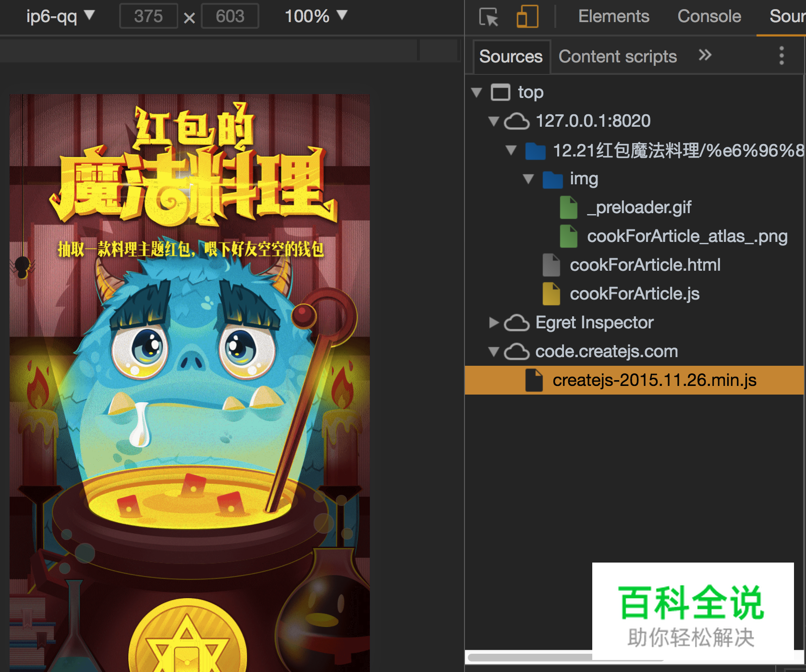Select the Content scripts sub-tab
This screenshot has height=672, width=806.
tap(618, 57)
